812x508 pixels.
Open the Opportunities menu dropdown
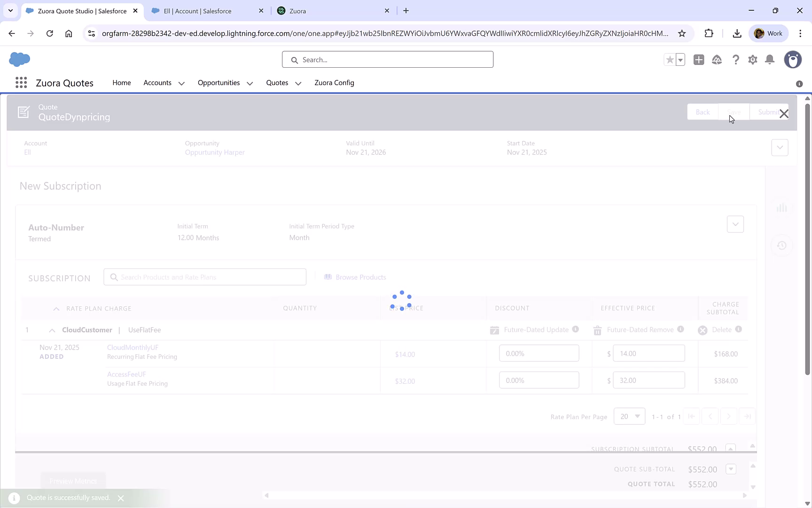click(250, 83)
